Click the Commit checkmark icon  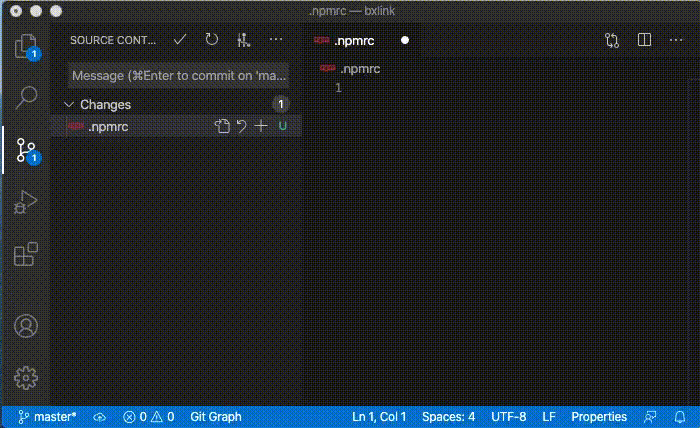click(180, 40)
